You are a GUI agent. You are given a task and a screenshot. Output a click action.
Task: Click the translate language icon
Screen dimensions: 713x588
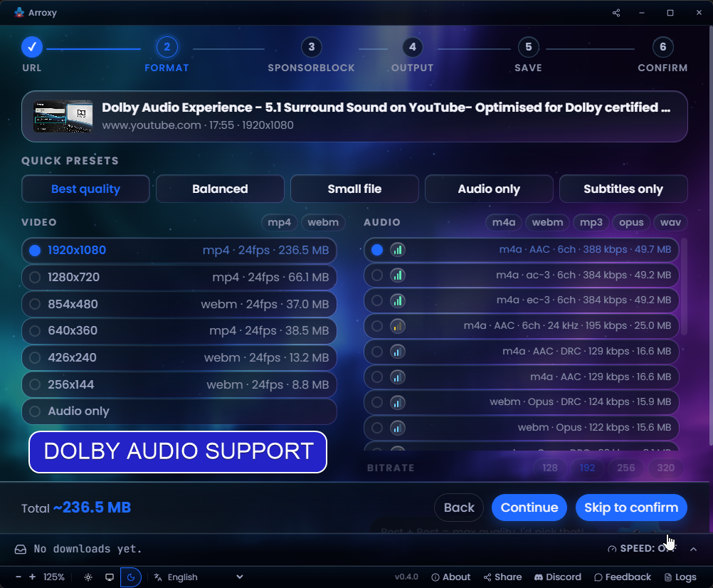coord(158,577)
